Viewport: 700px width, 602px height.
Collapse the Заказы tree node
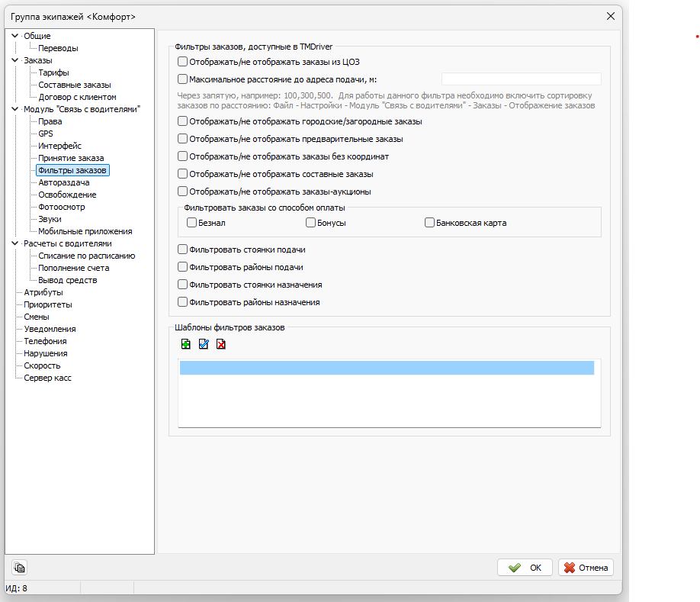click(14, 60)
